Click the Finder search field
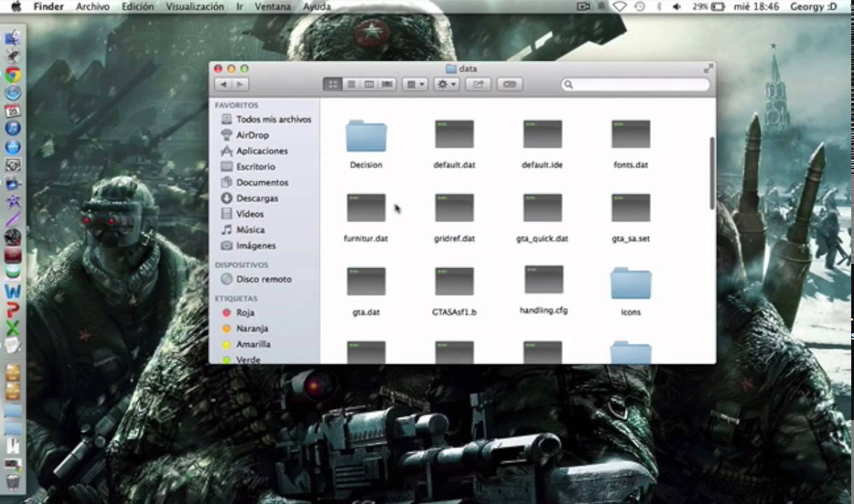This screenshot has height=504, width=854. pyautogui.click(x=636, y=84)
